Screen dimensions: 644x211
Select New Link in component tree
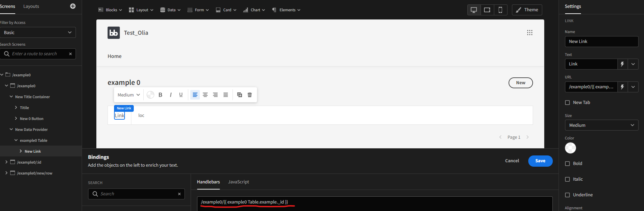coord(33,151)
